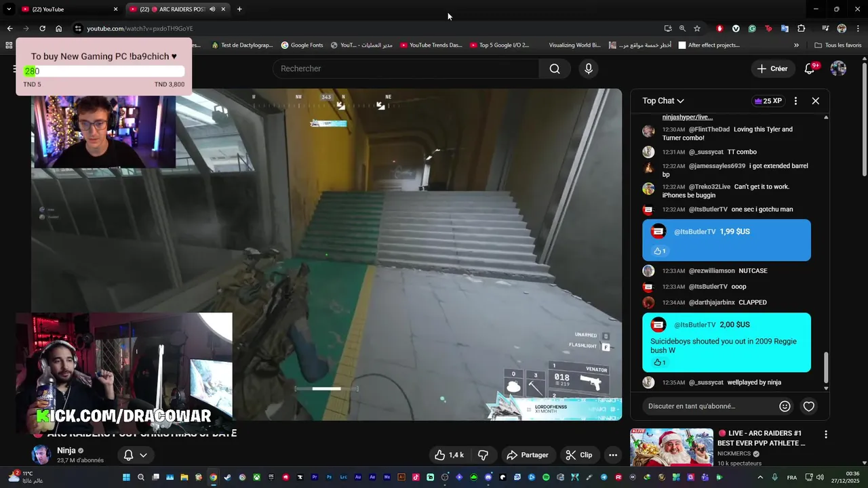The height and width of the screenshot is (488, 868).
Task: Click the YouTube search magnifier button
Action: click(x=555, y=68)
